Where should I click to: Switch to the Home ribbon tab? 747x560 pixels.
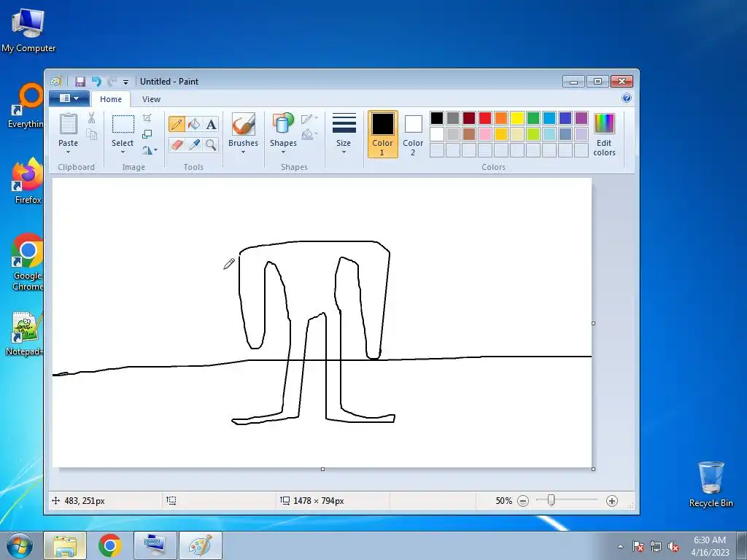[x=111, y=99]
